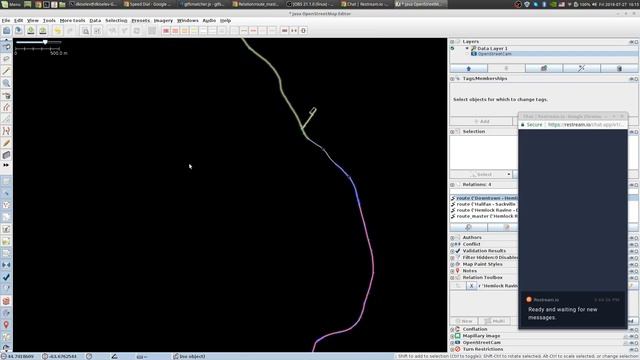Image resolution: width=640 pixels, height=360 pixels.
Task: Expand the Map Paint Styles panel
Action: coord(452,264)
